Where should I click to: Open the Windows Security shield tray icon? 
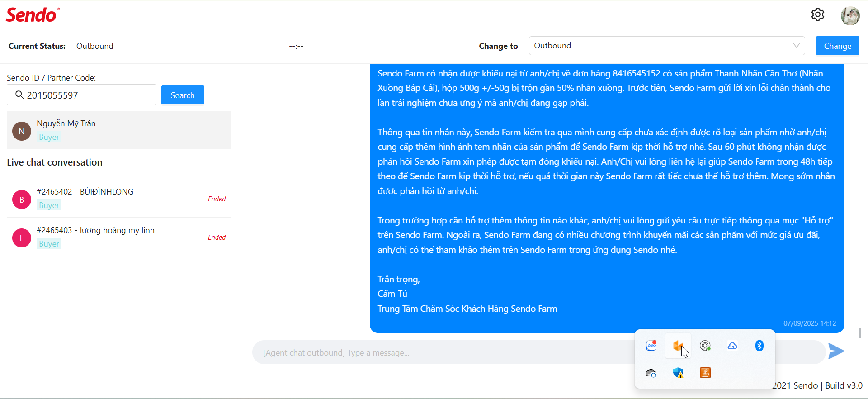[x=678, y=373]
